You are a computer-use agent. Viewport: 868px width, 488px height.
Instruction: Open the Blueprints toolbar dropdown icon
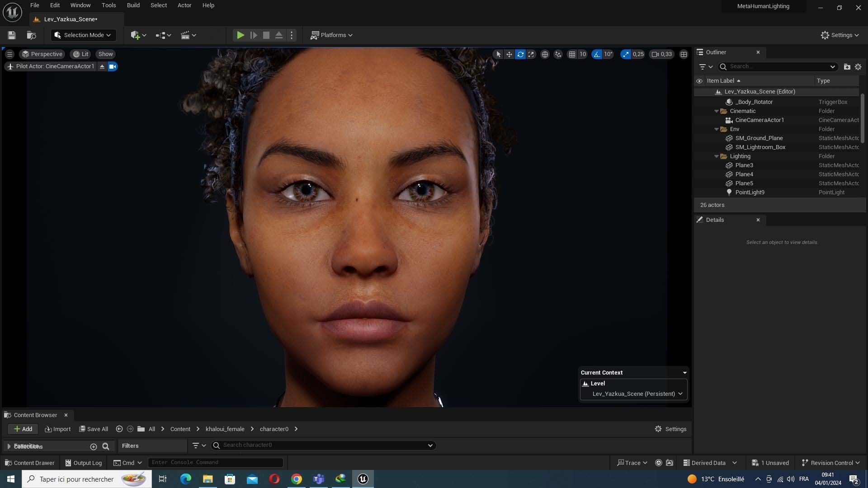(163, 35)
